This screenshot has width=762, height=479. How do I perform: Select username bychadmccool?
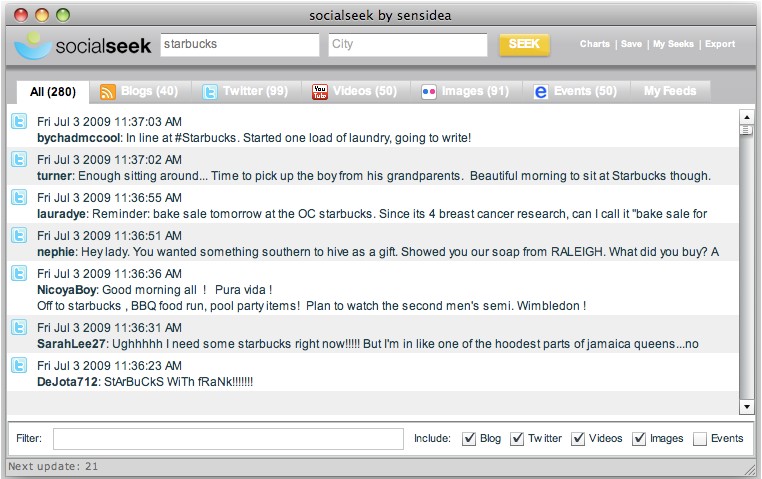point(79,138)
